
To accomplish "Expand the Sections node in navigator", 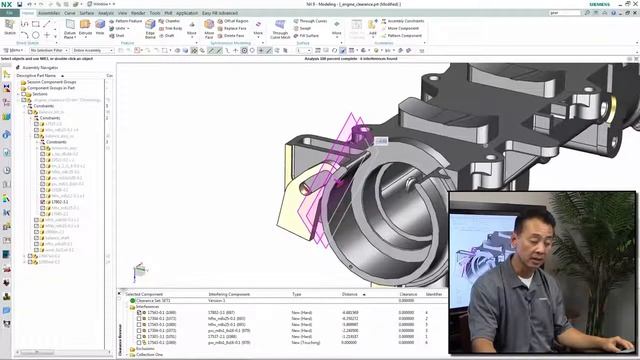I will click(18, 94).
